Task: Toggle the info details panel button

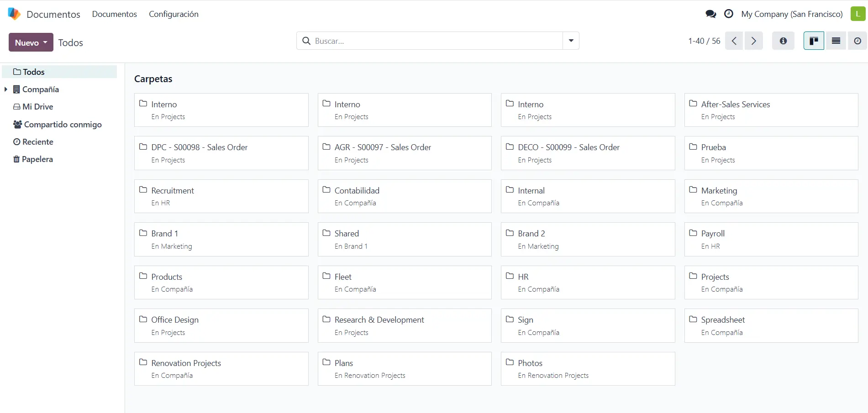Action: click(x=783, y=41)
